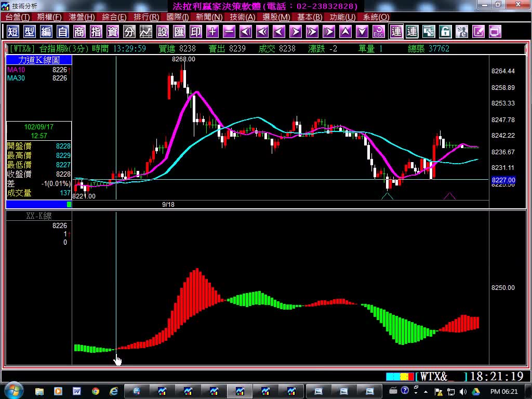Select the MA30 legend label

click(x=16, y=78)
